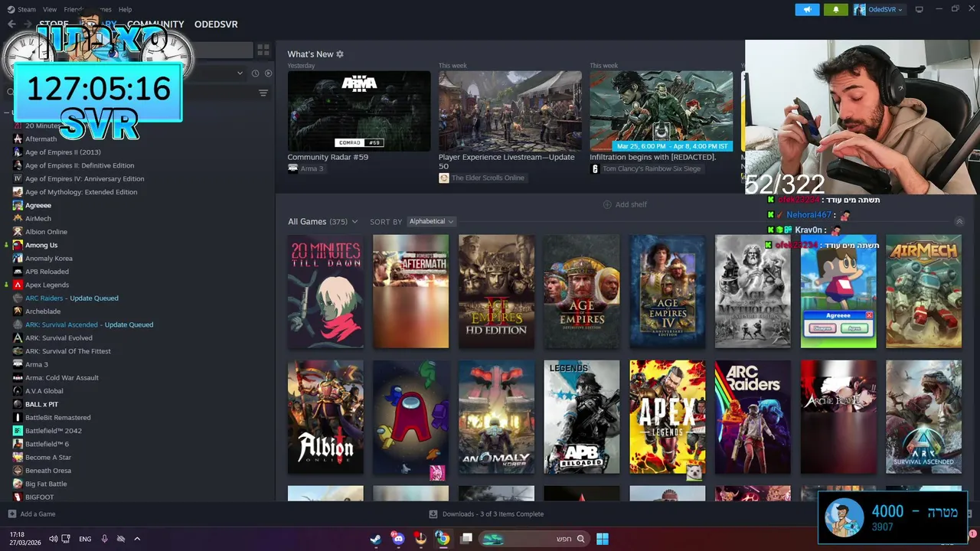Open the COMMUNITY tab
Screen dimensions: 980x551
coord(155,24)
